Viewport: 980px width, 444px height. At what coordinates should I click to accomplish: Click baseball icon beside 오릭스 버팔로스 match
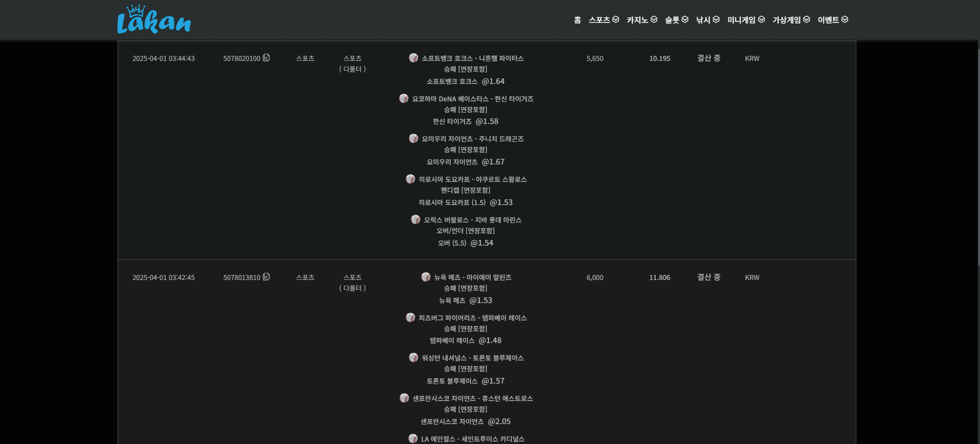tap(415, 219)
